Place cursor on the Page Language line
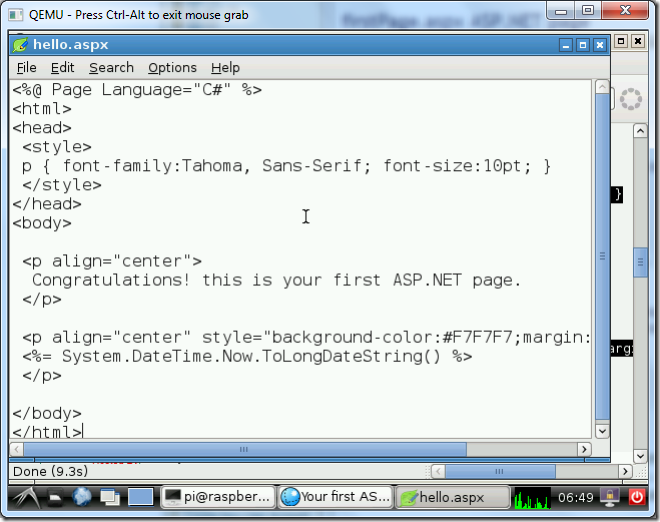 click(137, 90)
